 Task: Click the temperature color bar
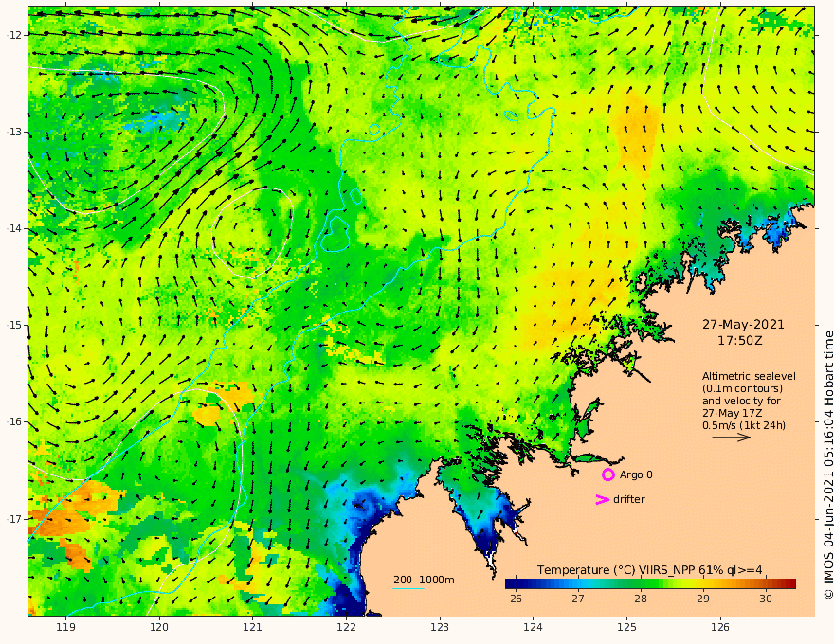tap(650, 583)
